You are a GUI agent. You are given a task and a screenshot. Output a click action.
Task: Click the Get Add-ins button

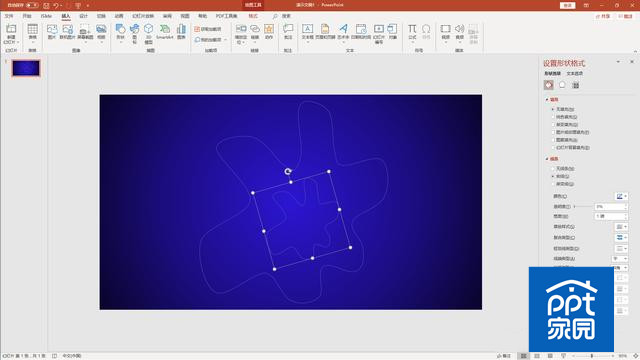coord(208,29)
